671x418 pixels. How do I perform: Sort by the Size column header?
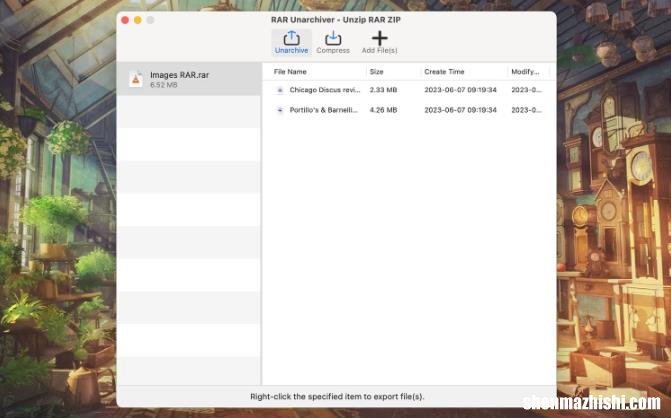[x=377, y=71]
